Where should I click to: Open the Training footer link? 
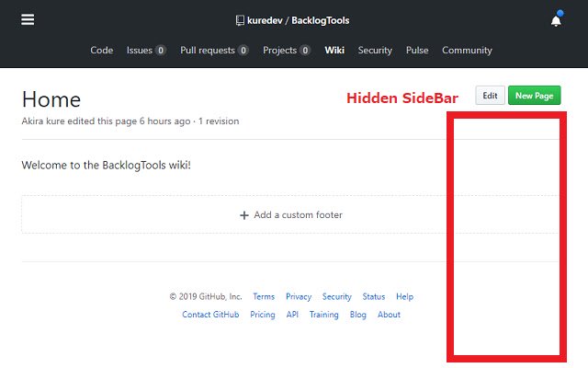click(324, 315)
